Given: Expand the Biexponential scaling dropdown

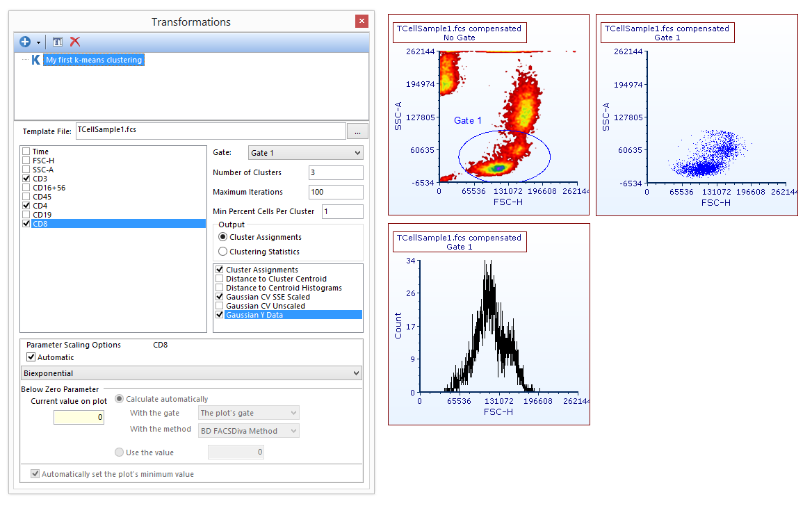Looking at the screenshot, I should (x=191, y=373).
